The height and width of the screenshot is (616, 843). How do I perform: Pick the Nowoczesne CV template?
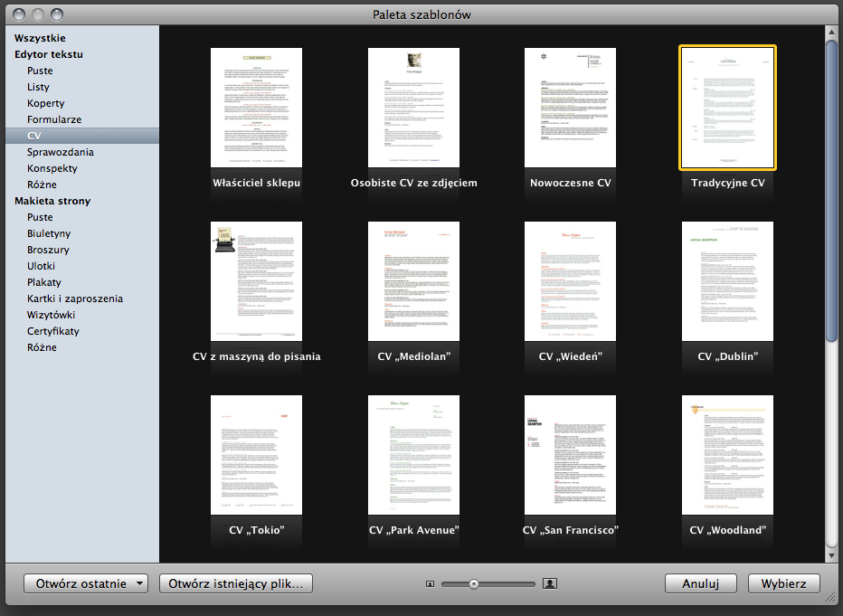570,109
